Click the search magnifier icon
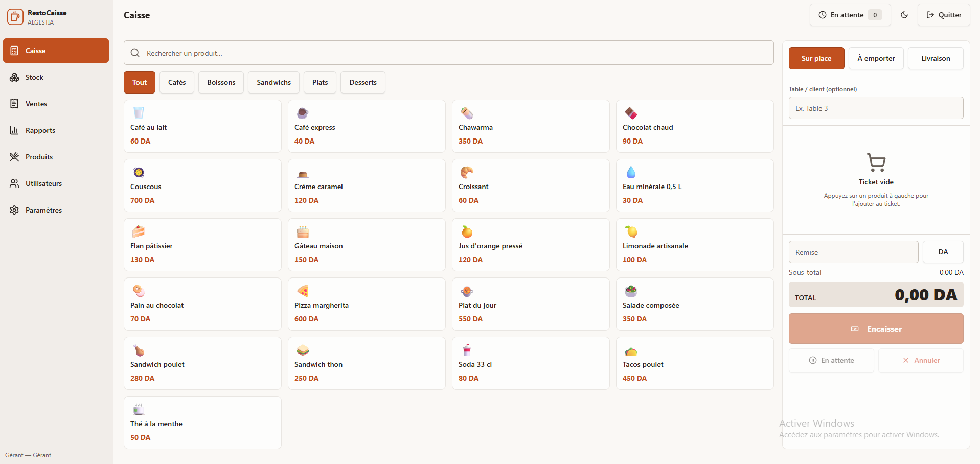980x464 pixels. tap(135, 53)
